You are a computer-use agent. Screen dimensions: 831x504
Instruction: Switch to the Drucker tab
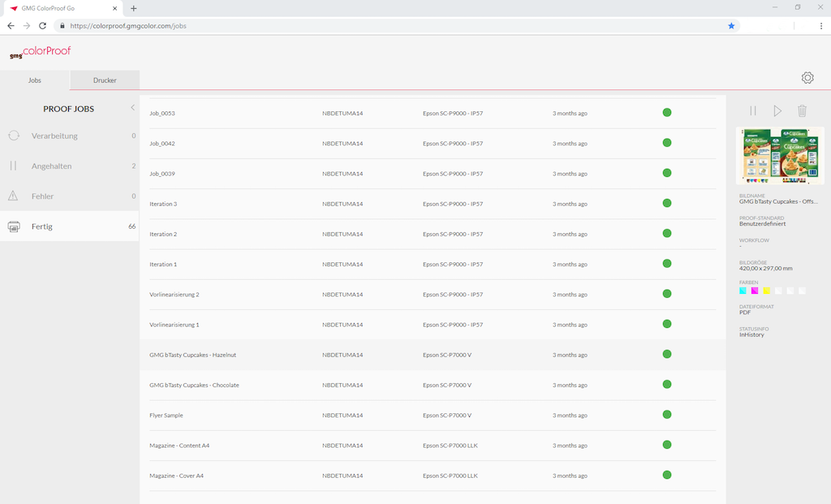[105, 80]
